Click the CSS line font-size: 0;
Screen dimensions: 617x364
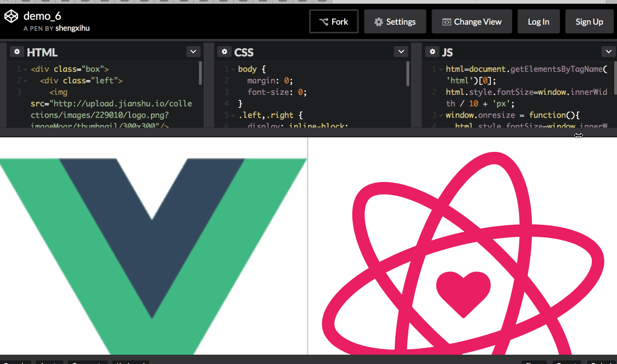277,92
